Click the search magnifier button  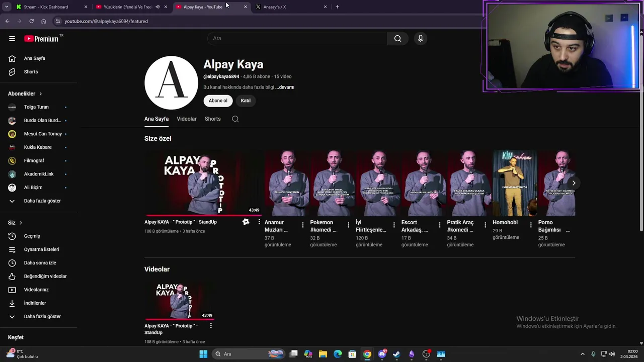point(397,38)
